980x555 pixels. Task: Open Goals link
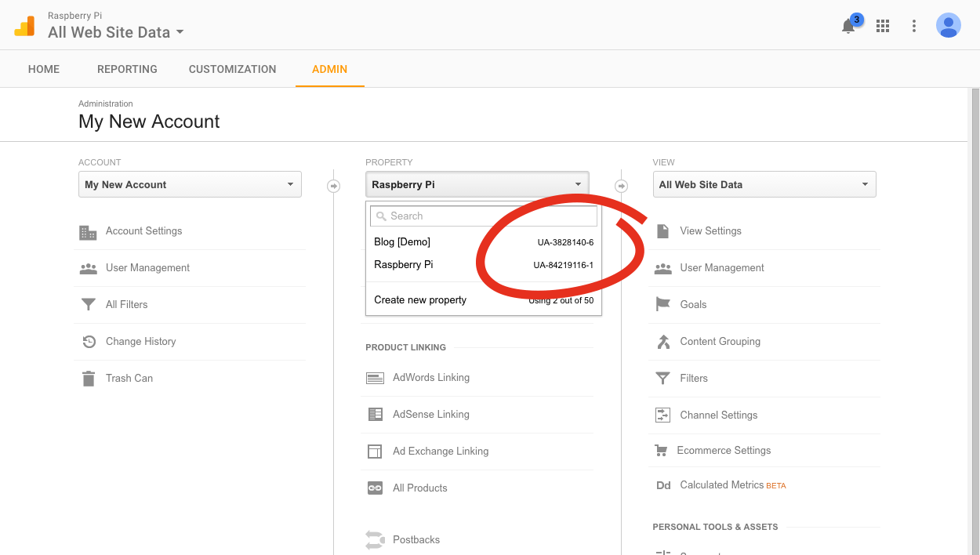pyautogui.click(x=693, y=305)
